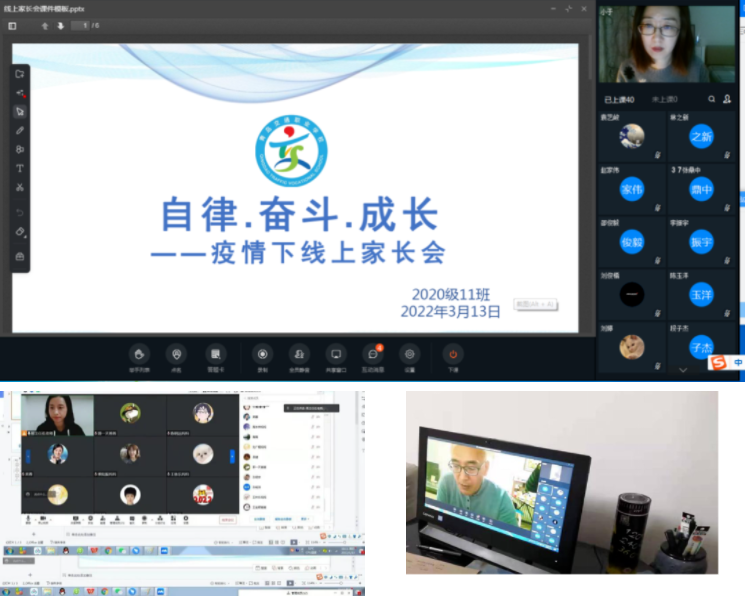This screenshot has height=615, width=747.
Task: Go to next video page in lower meeting
Action: (x=232, y=456)
